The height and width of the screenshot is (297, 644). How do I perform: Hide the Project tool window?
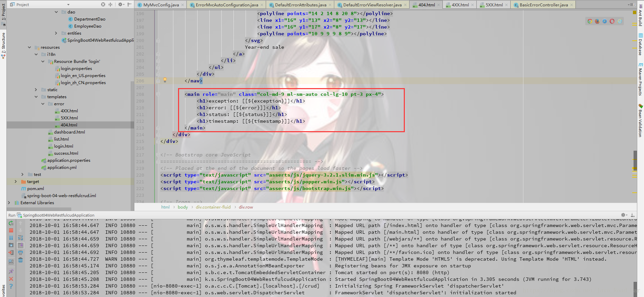pos(129,4)
